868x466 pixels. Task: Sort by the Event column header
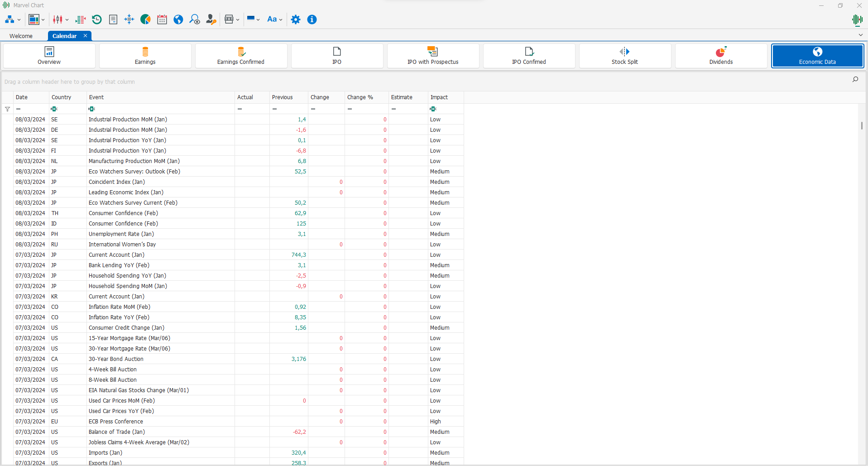(161, 97)
